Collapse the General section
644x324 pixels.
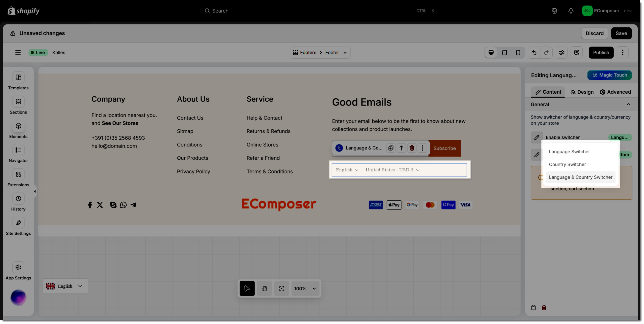click(x=628, y=104)
